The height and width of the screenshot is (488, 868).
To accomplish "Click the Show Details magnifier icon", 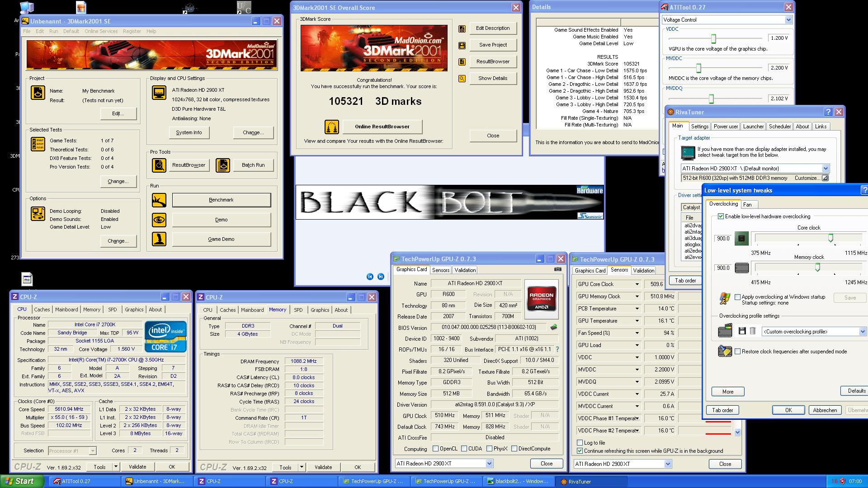I will tap(462, 79).
